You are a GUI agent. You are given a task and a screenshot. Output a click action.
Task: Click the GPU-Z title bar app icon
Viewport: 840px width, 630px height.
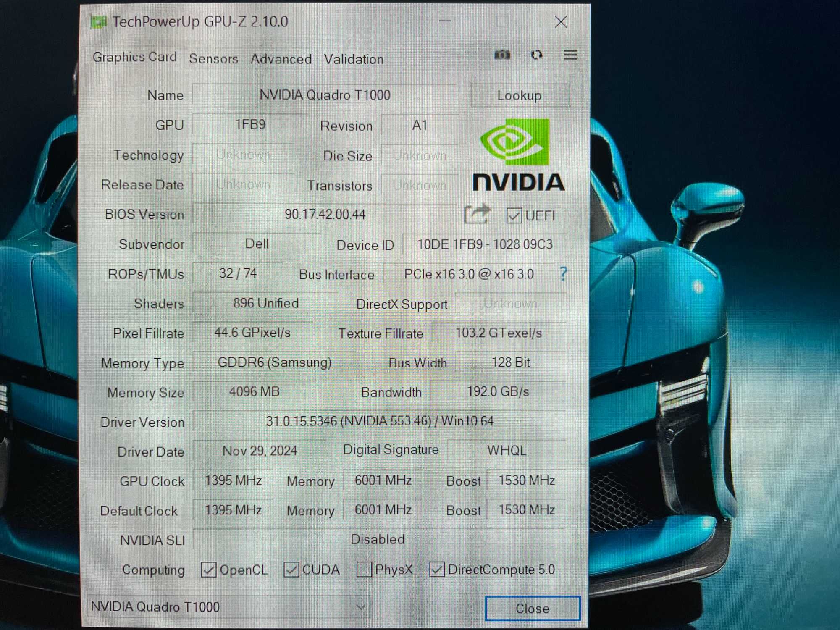[x=99, y=22]
